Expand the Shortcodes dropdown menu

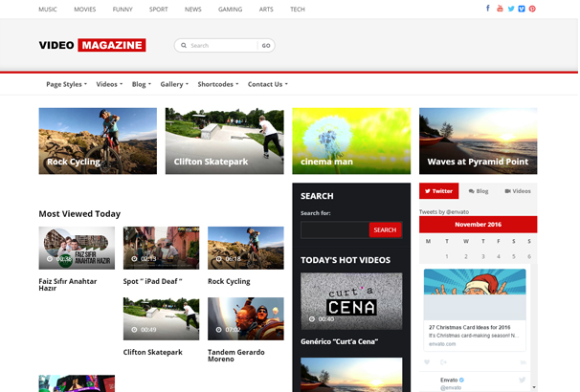[218, 84]
